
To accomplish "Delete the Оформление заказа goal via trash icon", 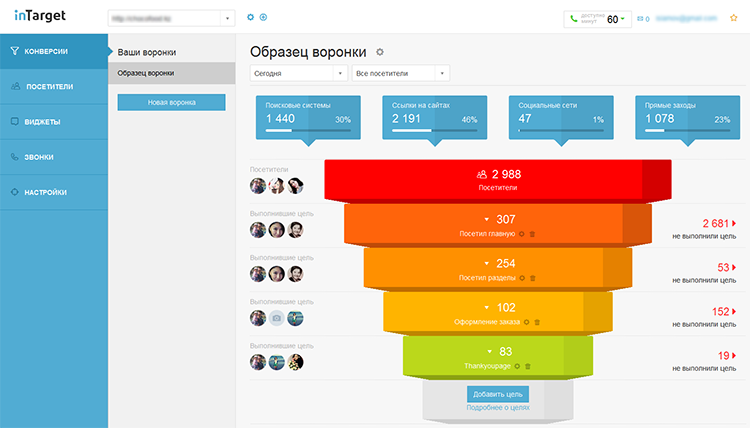I will point(537,322).
